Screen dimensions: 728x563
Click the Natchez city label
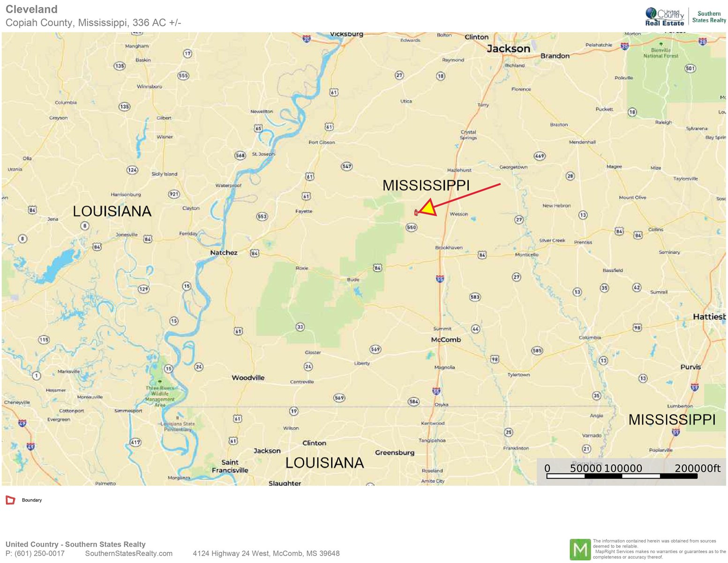coord(224,252)
